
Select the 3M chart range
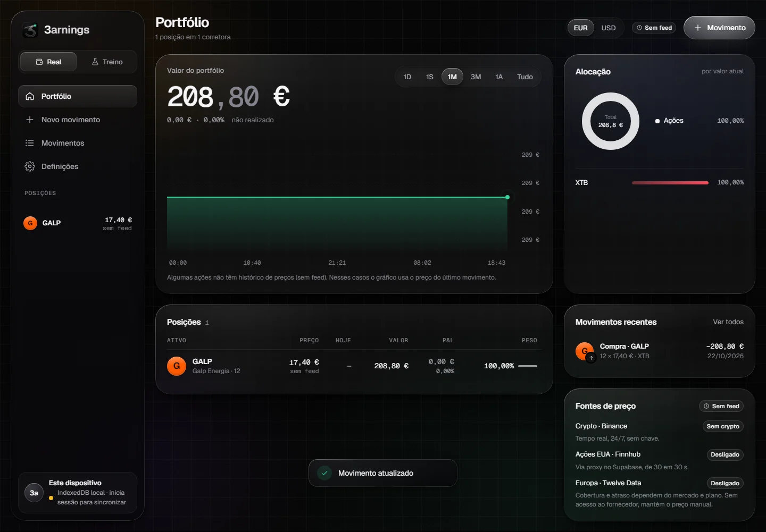click(476, 77)
